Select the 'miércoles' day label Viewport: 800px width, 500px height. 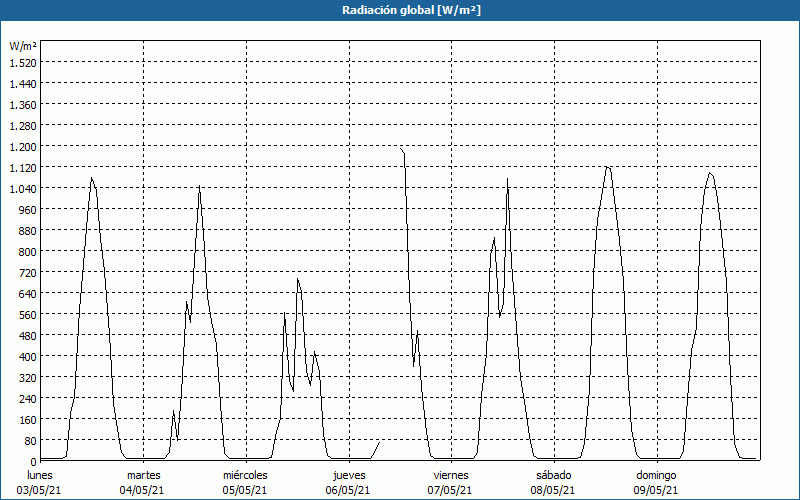(245, 475)
